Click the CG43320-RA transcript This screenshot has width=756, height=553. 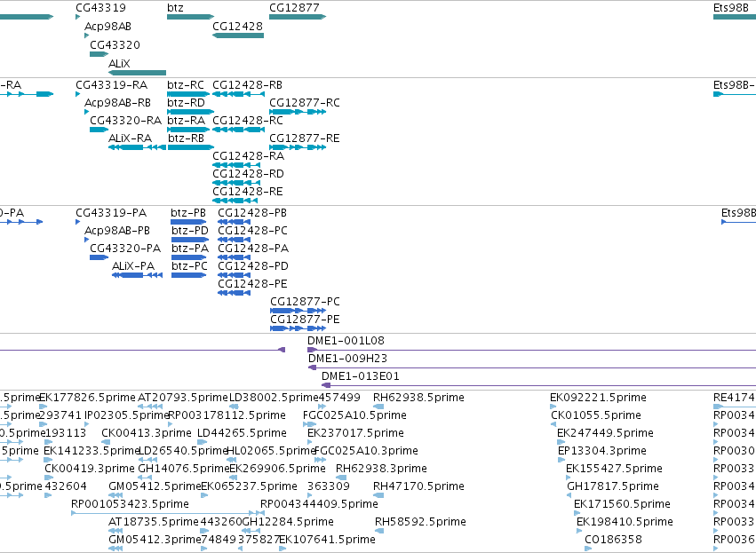coord(99,130)
